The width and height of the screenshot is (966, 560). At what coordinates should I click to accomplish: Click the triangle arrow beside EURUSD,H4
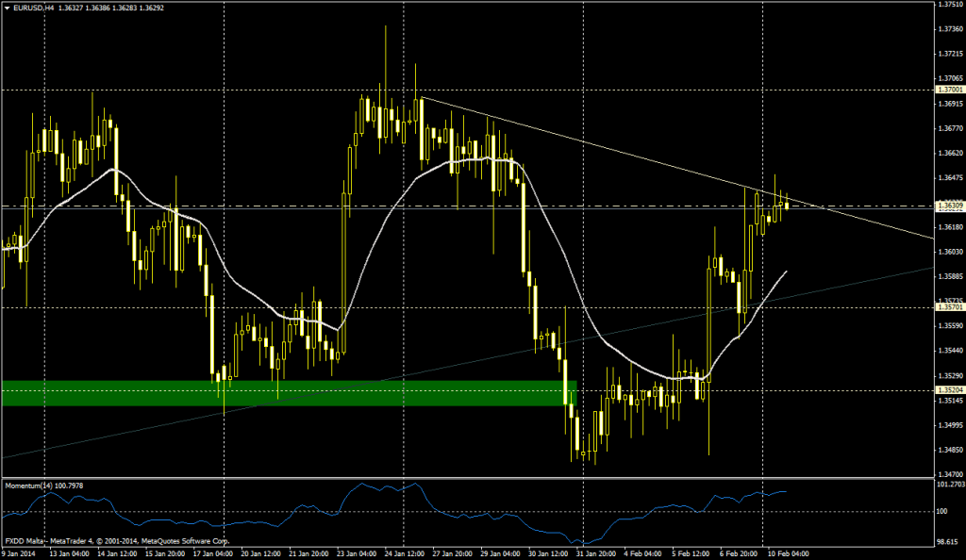point(7,8)
